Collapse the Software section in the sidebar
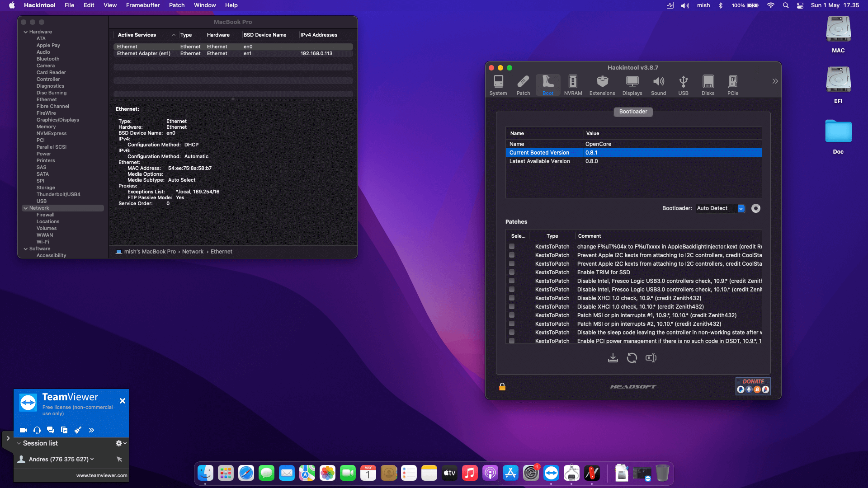 tap(26, 249)
